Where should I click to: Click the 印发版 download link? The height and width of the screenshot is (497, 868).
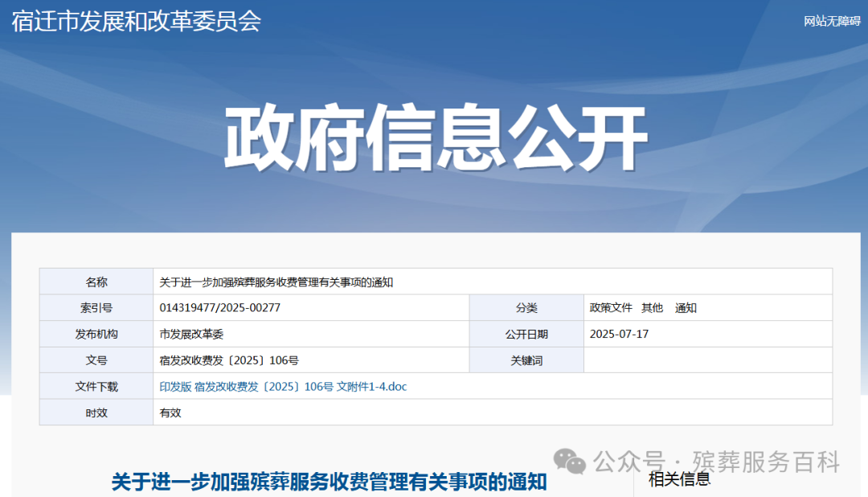coord(174,387)
